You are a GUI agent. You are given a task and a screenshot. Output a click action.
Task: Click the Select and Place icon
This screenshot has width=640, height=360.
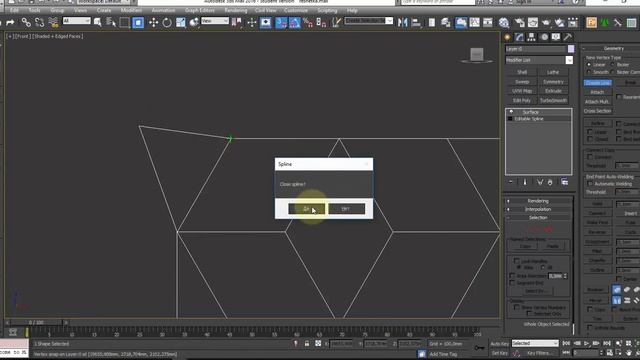[x=194, y=22]
